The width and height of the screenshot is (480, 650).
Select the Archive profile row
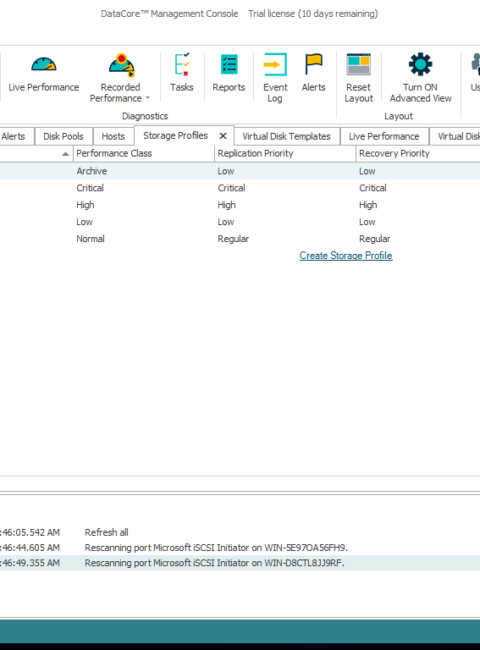(x=240, y=171)
